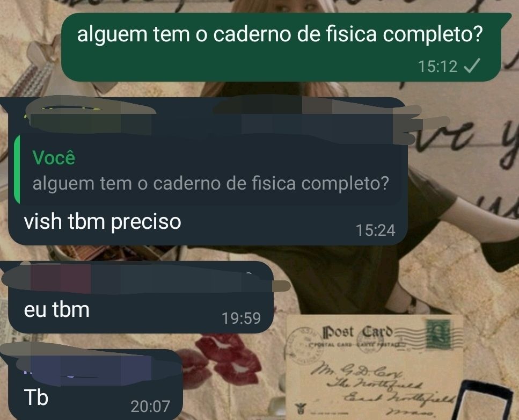Tap the 15:12 timestamp on the sent message
Image resolution: width=519 pixels, height=420 pixels.
437,66
